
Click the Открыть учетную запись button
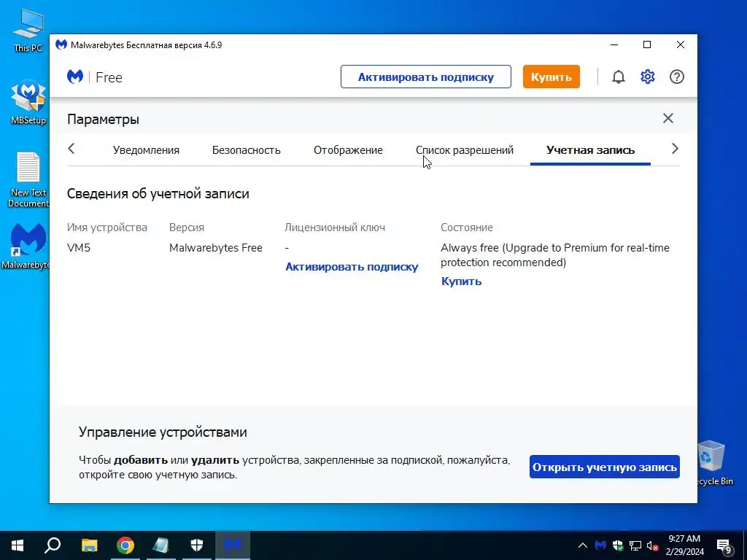tap(605, 467)
